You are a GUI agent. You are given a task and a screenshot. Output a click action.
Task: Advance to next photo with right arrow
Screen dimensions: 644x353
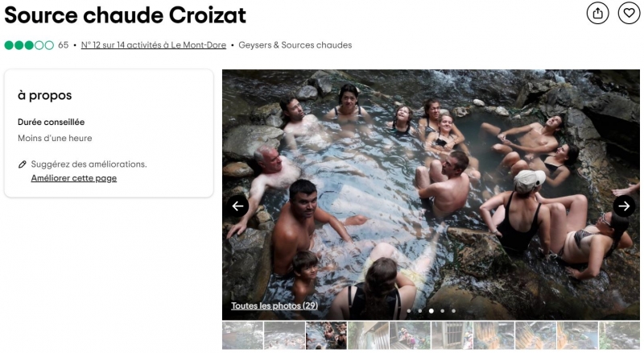(624, 206)
